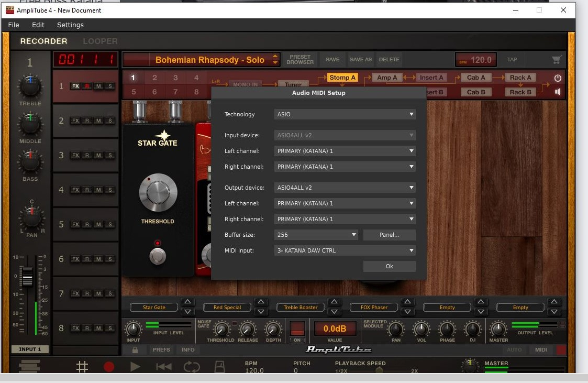Open the ASIO Panel... button
Screen dimensions: 588x383
tap(389, 235)
